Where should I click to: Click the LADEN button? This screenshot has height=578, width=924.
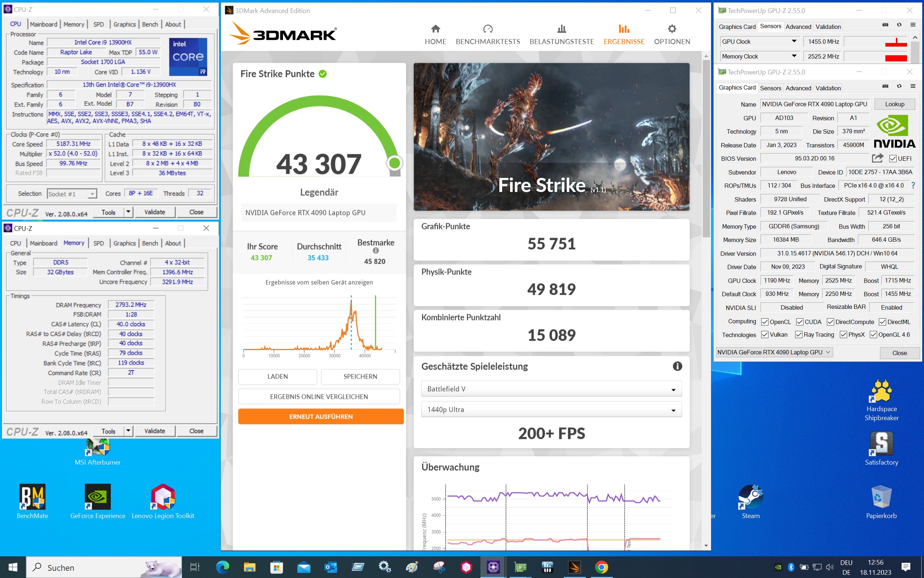278,376
